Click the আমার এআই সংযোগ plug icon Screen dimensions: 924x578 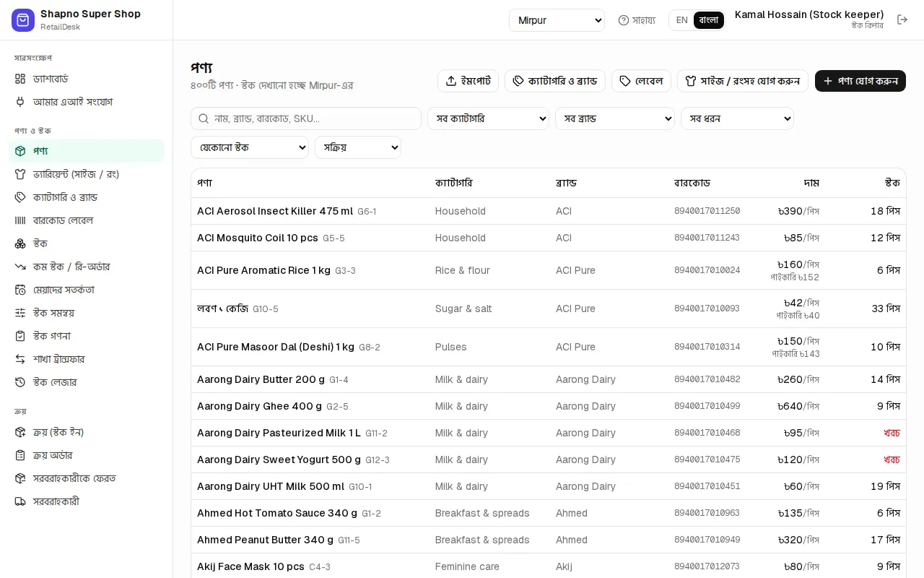click(20, 102)
